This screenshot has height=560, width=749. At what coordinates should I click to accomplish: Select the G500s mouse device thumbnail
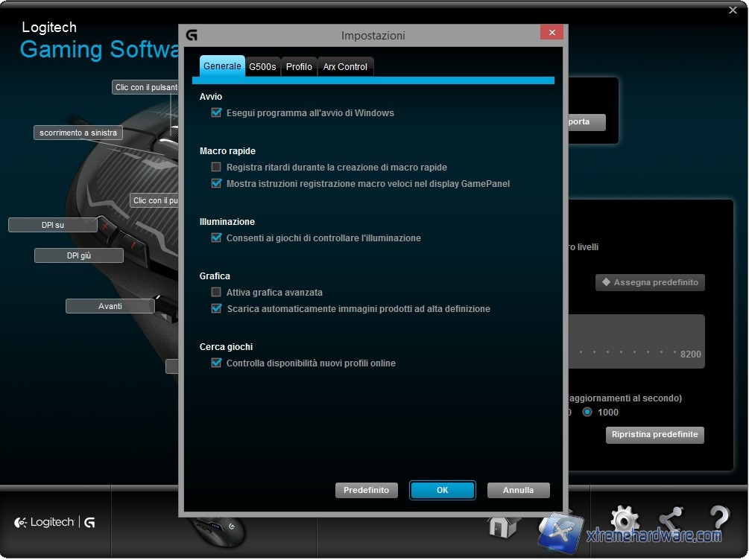click(218, 529)
